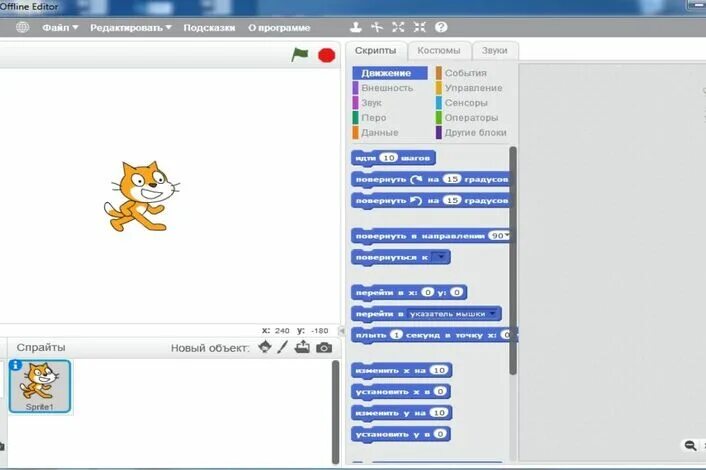Click value 0 in установить у block
The image size is (706, 470).
pyautogui.click(x=440, y=434)
